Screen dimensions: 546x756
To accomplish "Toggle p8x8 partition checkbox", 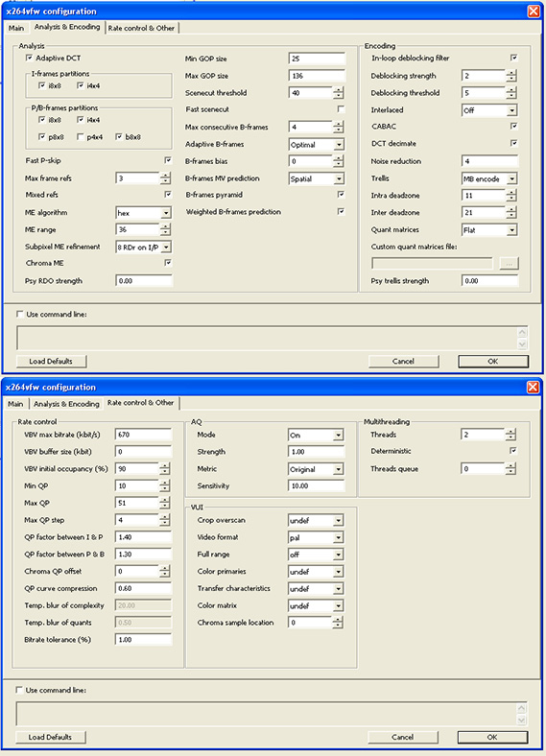I will tap(42, 137).
